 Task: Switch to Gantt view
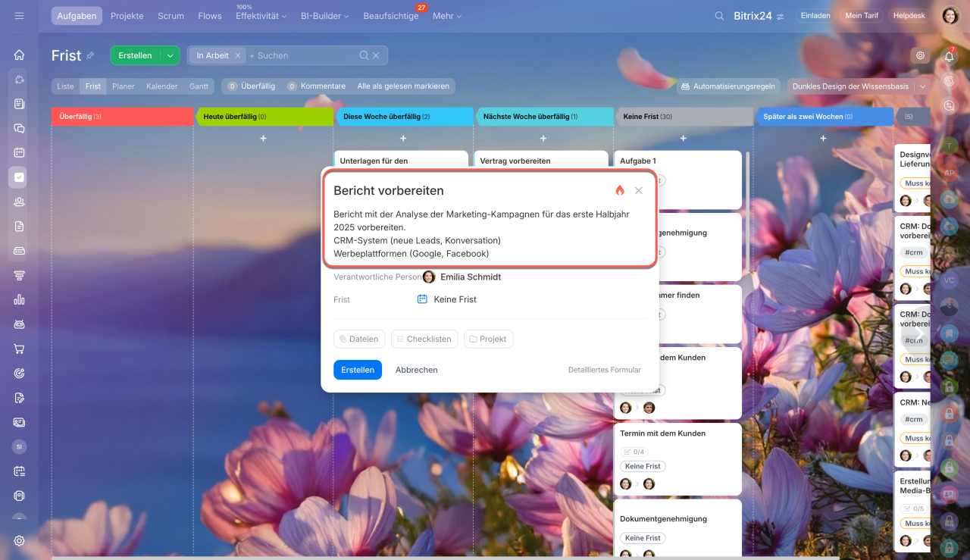click(x=199, y=86)
